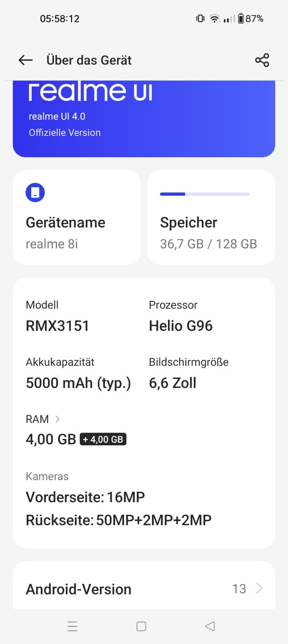Open the Gerätename card realme 8i
The image size is (288, 644).
(x=77, y=217)
